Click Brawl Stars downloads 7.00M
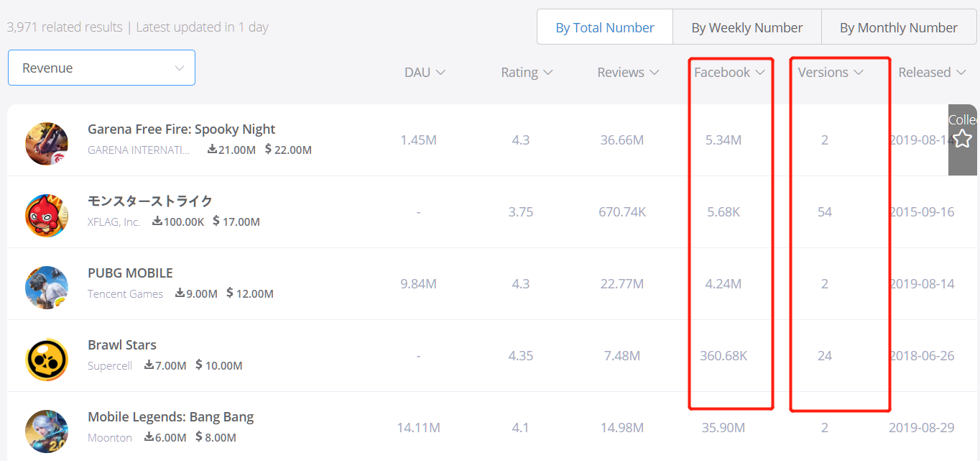The image size is (980, 461). pos(165,365)
